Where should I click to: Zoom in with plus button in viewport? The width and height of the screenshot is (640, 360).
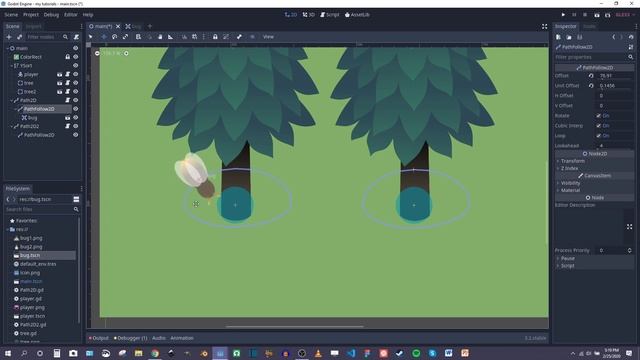click(x=126, y=53)
